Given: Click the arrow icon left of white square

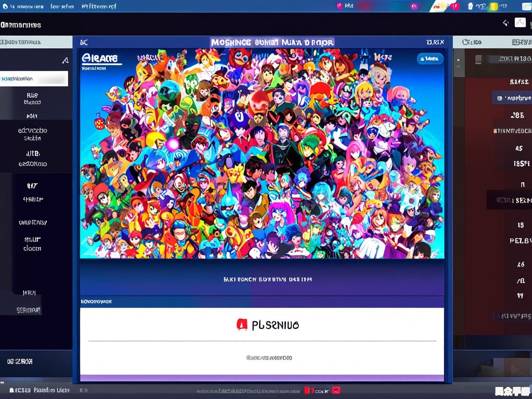Looking at the screenshot, I should pos(505,23).
